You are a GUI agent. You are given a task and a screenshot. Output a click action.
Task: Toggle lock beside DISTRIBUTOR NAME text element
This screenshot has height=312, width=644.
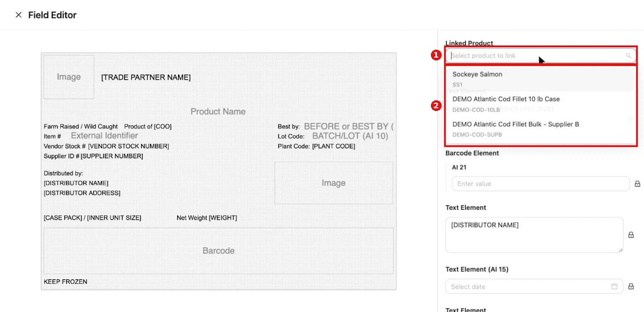coord(631,235)
